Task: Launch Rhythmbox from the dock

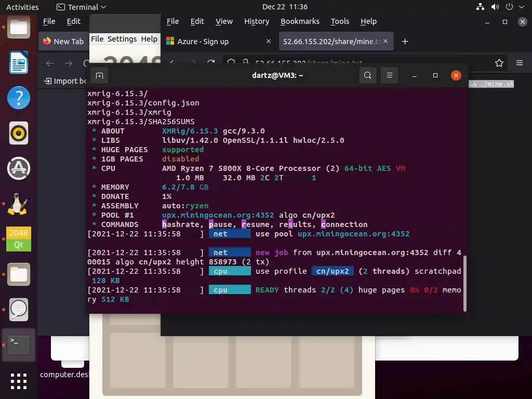Action: (19, 133)
